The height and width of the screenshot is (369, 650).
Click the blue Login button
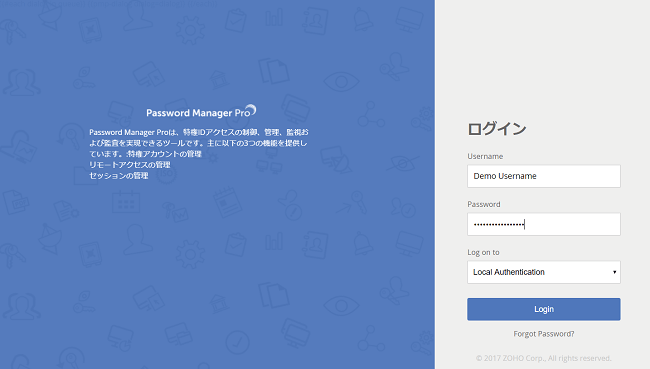[x=543, y=309]
